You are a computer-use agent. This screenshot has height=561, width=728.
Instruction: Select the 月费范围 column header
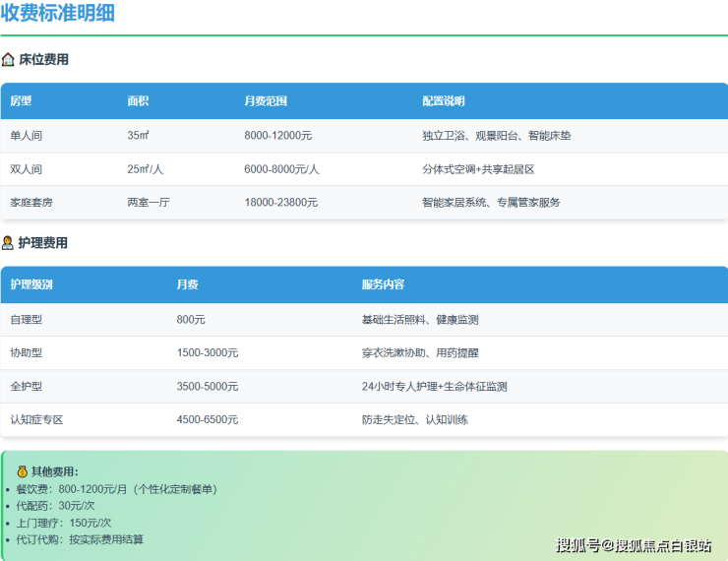266,101
